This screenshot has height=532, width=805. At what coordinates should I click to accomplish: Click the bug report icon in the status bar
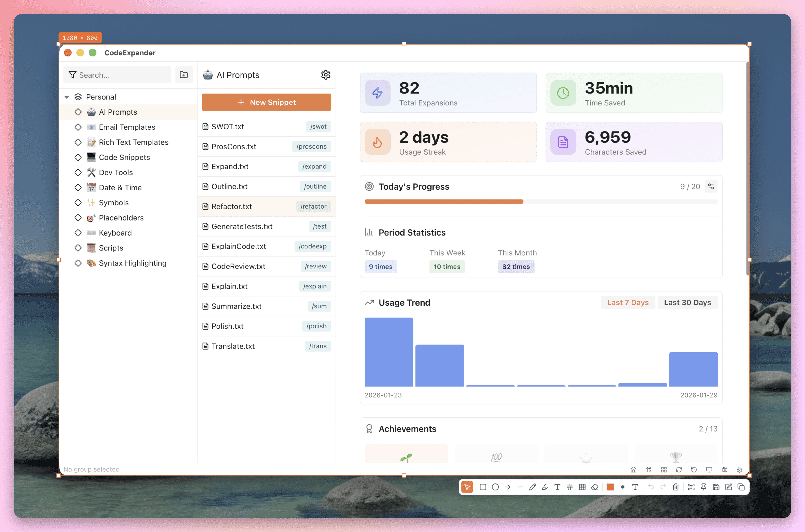click(x=724, y=470)
